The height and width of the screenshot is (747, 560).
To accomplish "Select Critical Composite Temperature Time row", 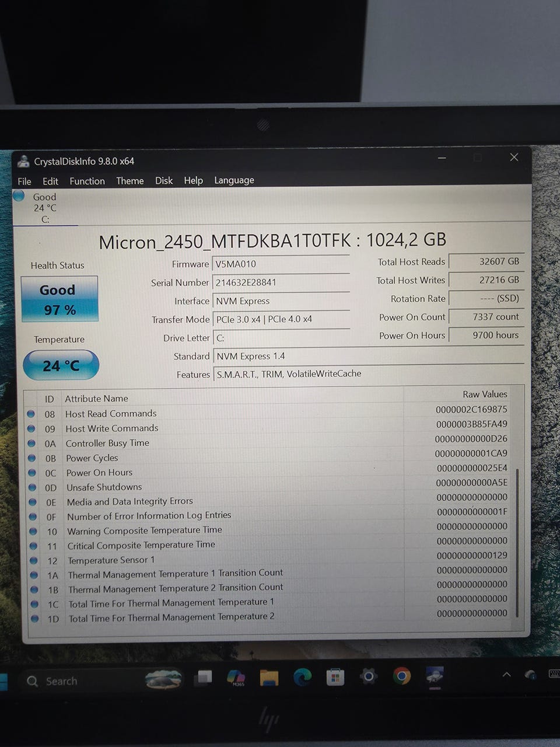I will 267,544.
